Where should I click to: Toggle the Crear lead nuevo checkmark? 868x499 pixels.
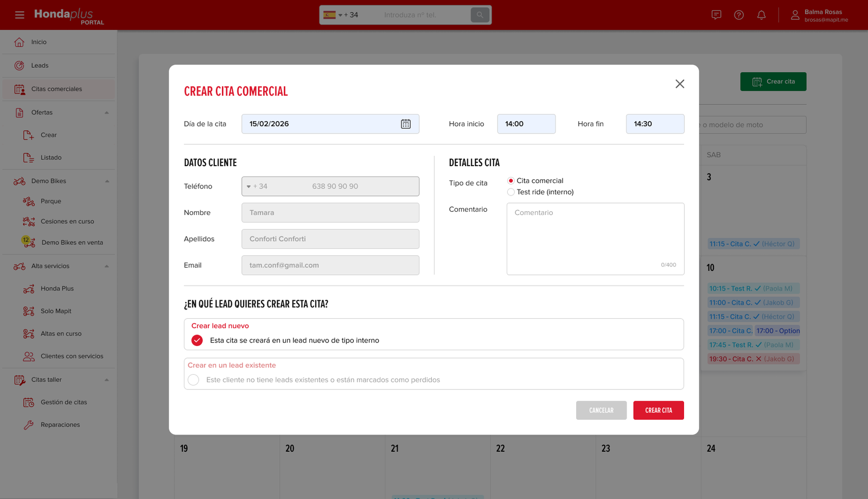click(197, 340)
